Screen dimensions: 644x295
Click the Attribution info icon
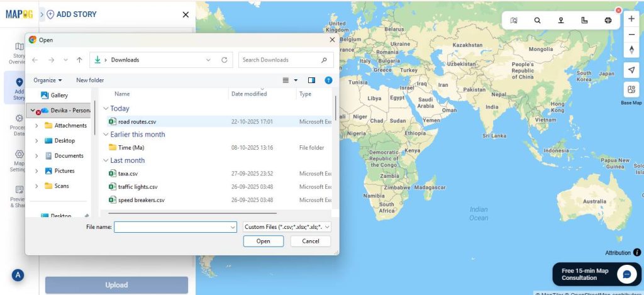636,253
